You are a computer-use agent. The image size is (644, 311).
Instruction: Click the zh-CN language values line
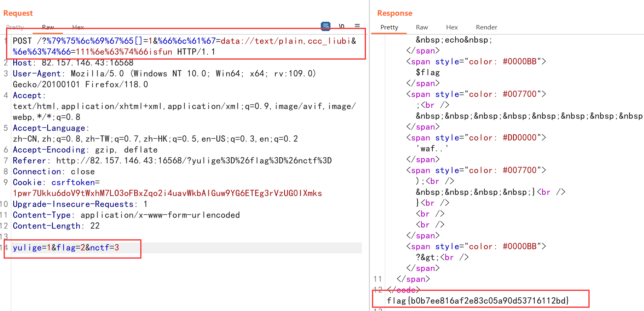coord(156,139)
